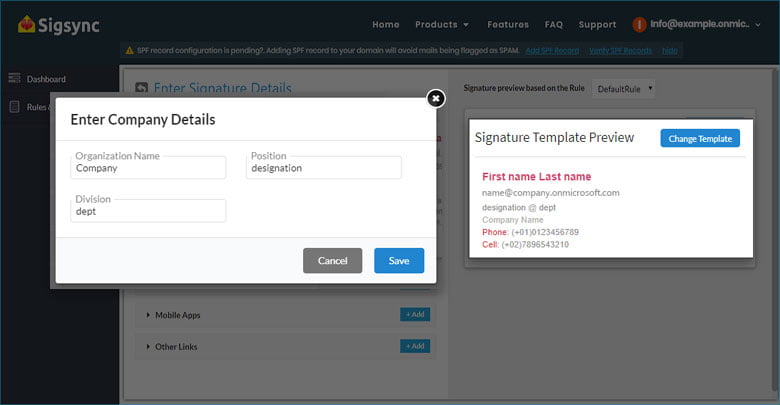Open the FAQ menu item

coord(554,24)
